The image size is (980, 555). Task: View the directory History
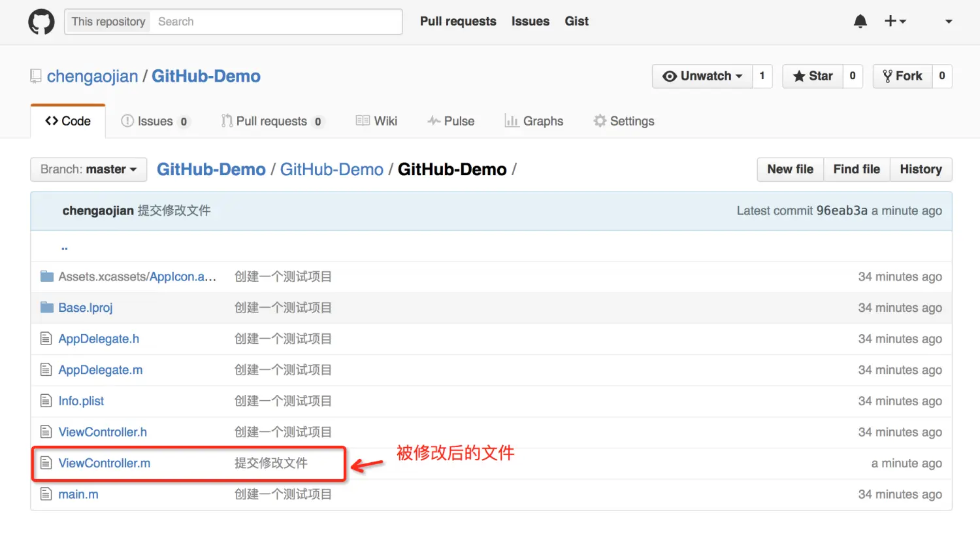tap(921, 169)
